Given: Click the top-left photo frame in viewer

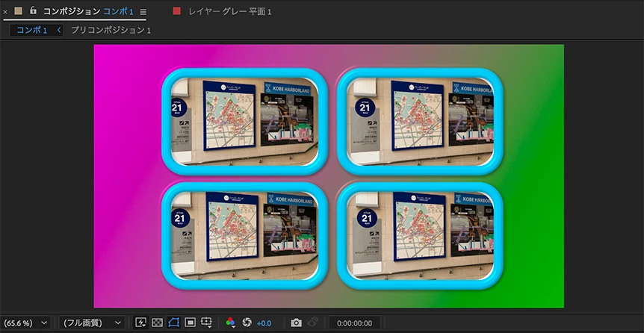Looking at the screenshot, I should [x=245, y=122].
